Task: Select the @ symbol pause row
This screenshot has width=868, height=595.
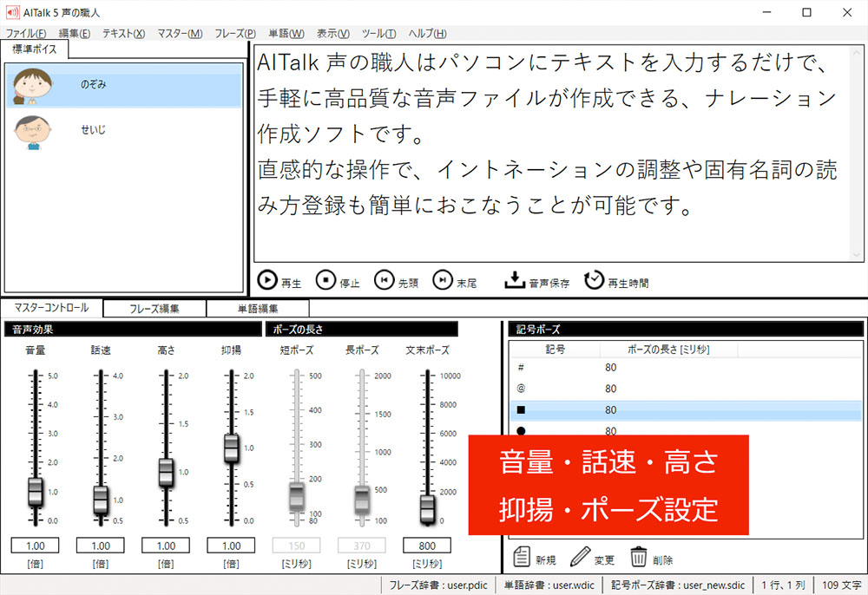Action: (x=686, y=389)
